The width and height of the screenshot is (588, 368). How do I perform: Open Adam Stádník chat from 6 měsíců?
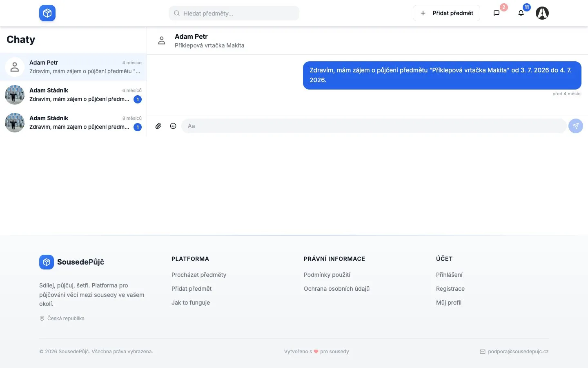point(73,95)
